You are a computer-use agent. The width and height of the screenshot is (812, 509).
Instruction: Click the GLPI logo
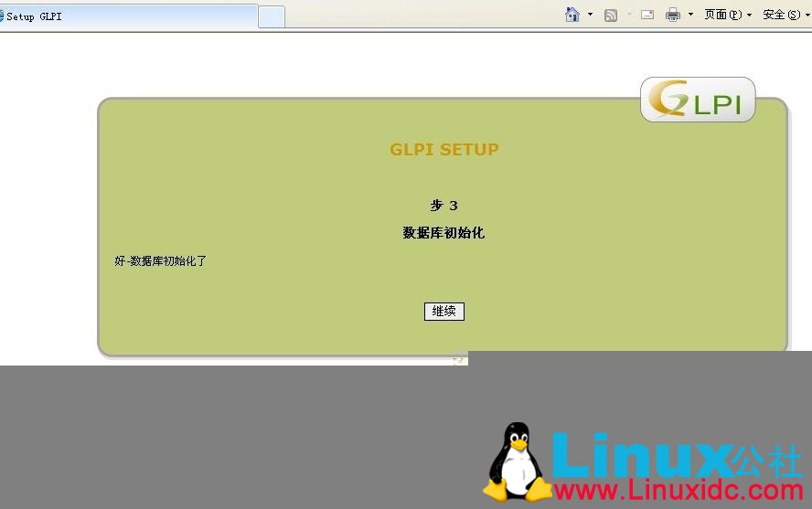(x=698, y=100)
